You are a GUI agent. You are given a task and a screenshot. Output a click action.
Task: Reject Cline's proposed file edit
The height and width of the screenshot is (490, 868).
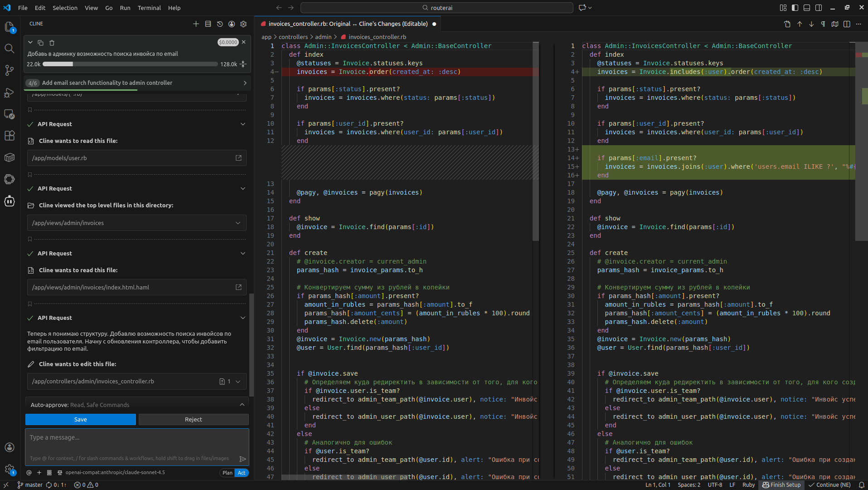click(194, 419)
